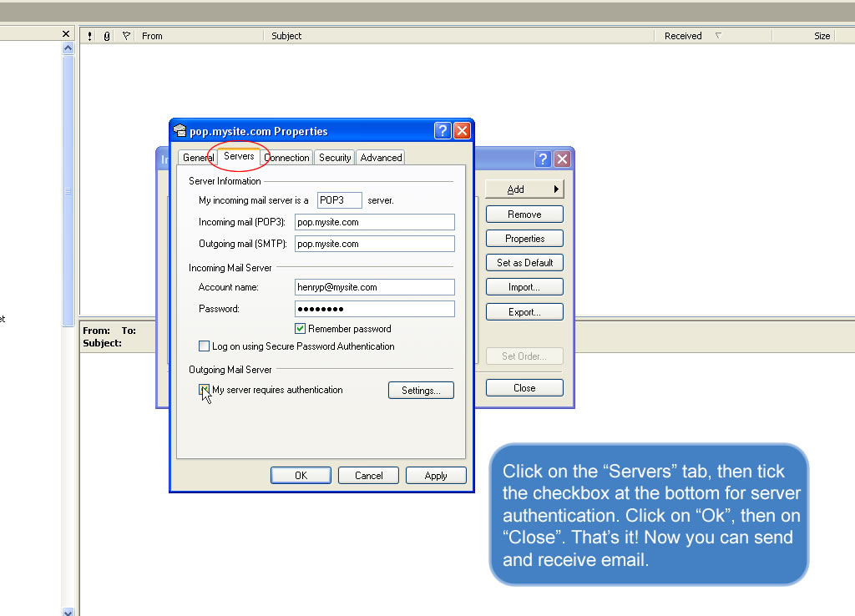
Task: Close the folder pane with X
Action: tap(66, 34)
